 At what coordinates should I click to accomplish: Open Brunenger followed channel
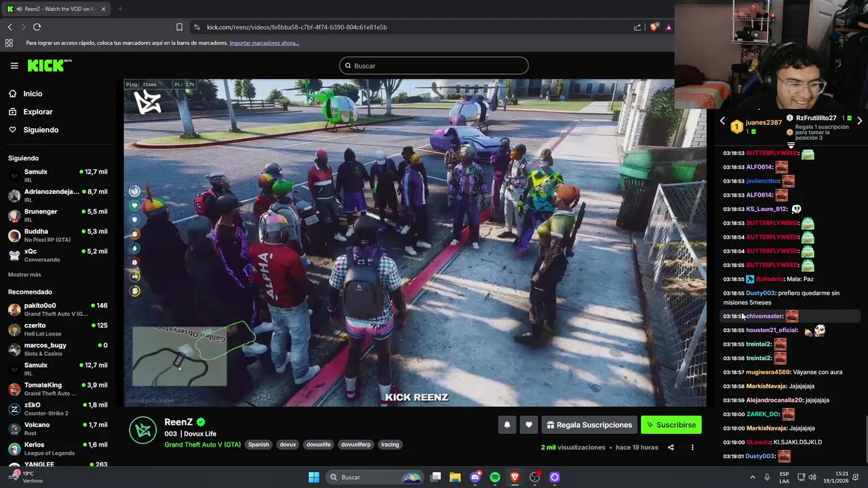[x=58, y=215]
